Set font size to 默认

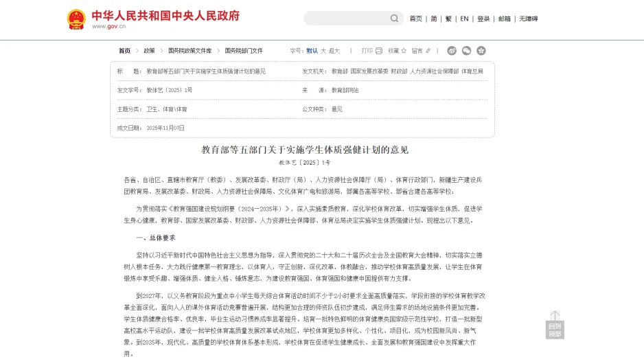(312, 51)
